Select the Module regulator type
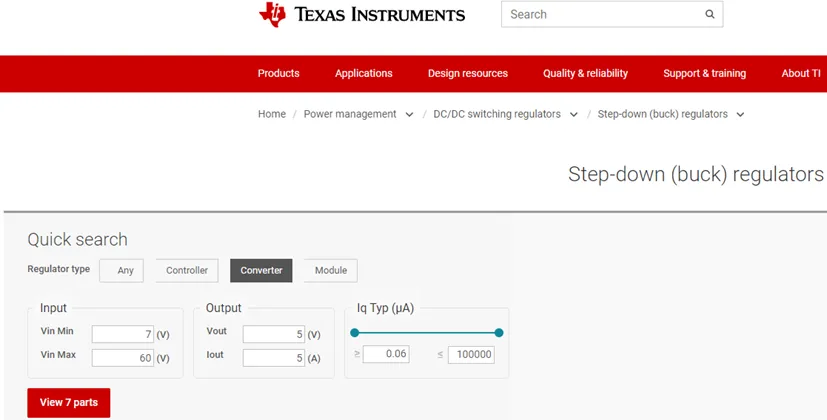 (x=331, y=270)
